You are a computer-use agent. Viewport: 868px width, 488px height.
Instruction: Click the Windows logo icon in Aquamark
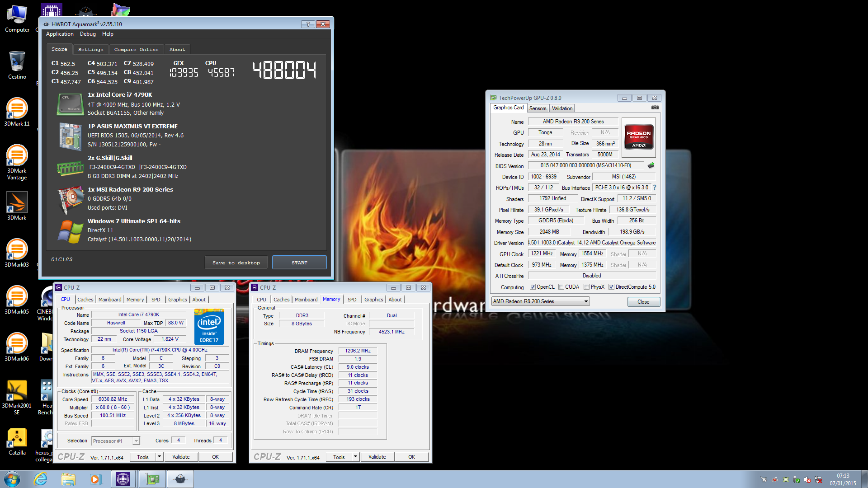click(71, 231)
